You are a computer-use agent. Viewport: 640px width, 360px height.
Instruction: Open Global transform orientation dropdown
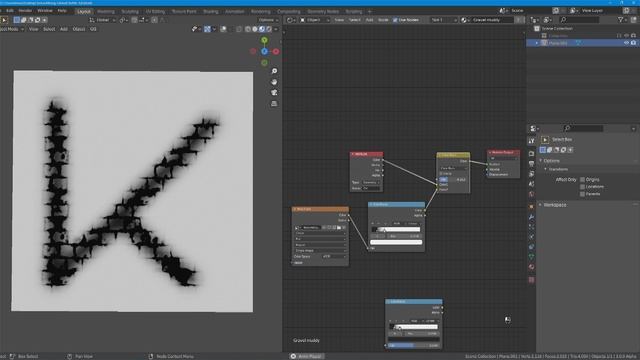(102, 20)
